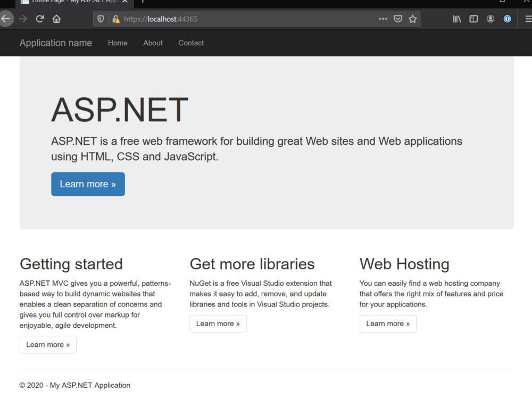532x399 pixels.
Task: Click the Application name brand link
Action: (55, 43)
